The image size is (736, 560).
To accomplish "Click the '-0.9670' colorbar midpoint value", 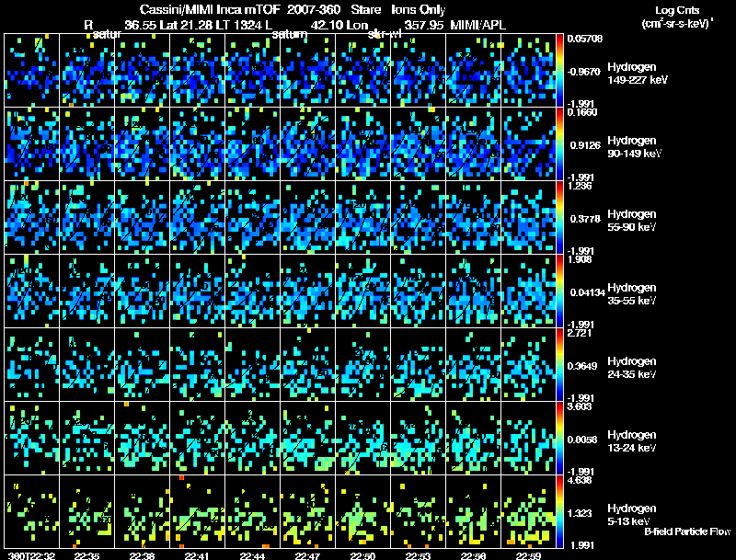I will pos(583,72).
